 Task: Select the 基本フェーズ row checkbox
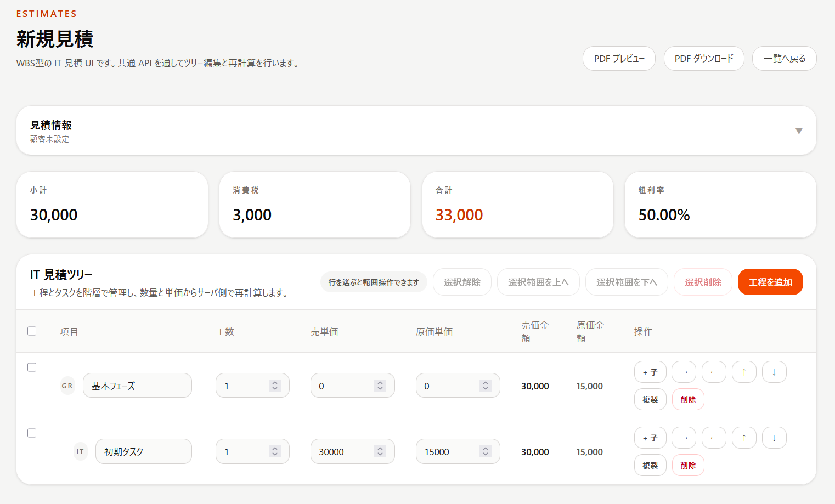tap(32, 367)
